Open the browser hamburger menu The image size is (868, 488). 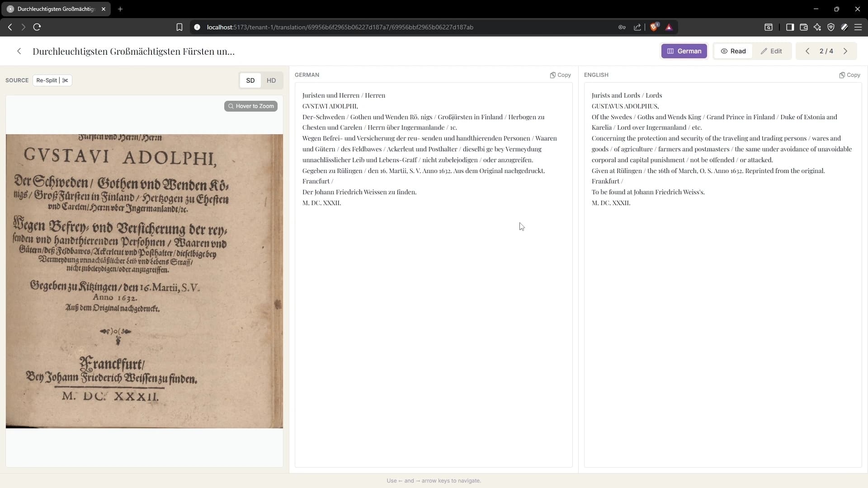858,27
